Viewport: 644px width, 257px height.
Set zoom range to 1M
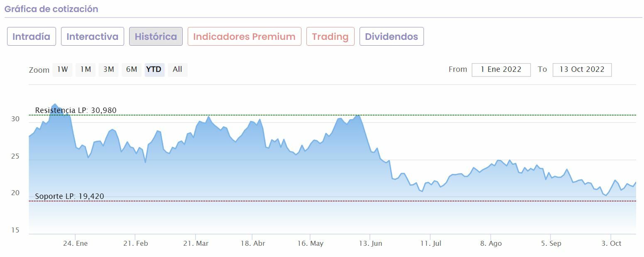(x=86, y=70)
